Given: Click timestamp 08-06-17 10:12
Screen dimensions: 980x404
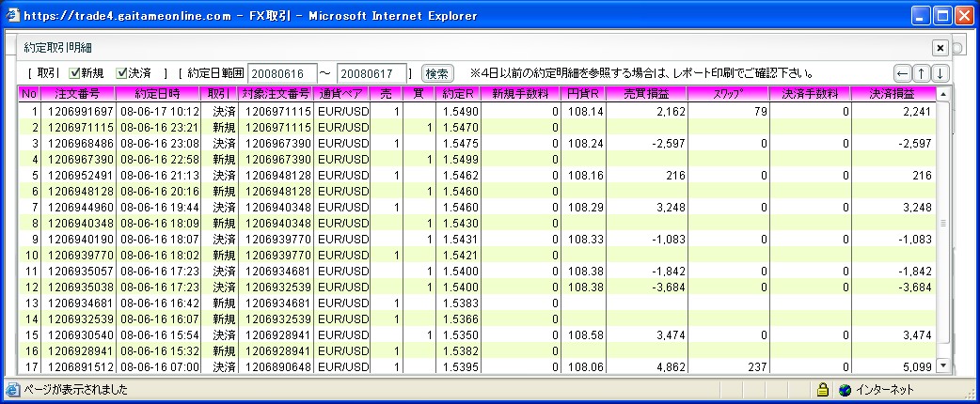Looking at the screenshot, I should click(159, 112).
